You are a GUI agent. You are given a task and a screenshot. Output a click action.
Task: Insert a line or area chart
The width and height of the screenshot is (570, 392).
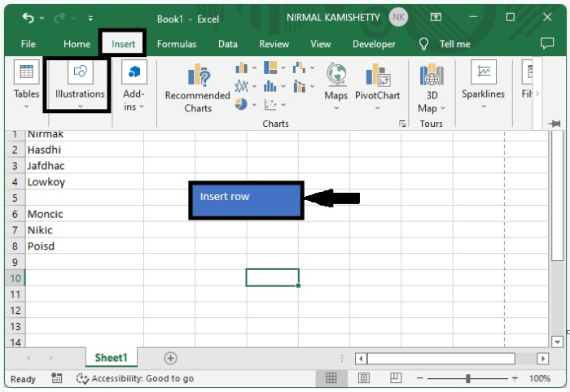click(245, 86)
